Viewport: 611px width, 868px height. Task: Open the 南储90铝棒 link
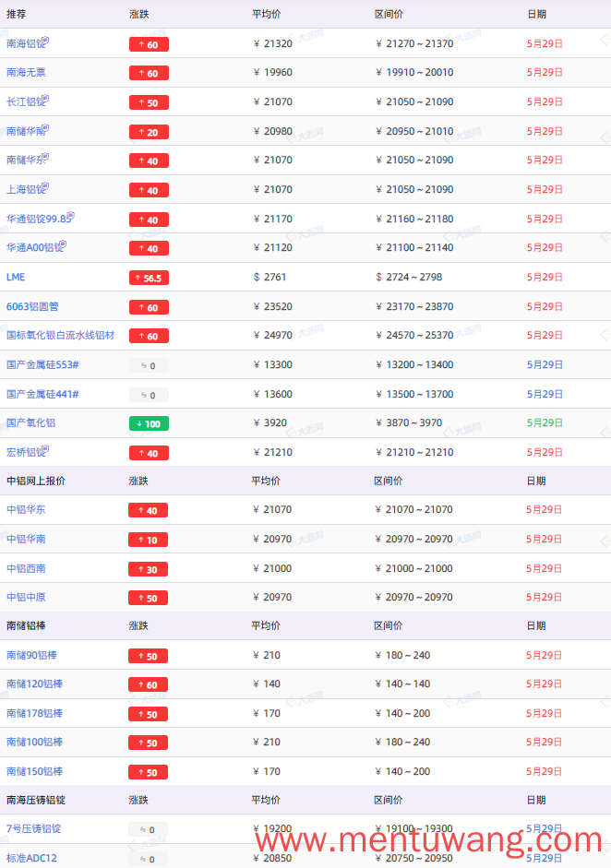tap(31, 655)
